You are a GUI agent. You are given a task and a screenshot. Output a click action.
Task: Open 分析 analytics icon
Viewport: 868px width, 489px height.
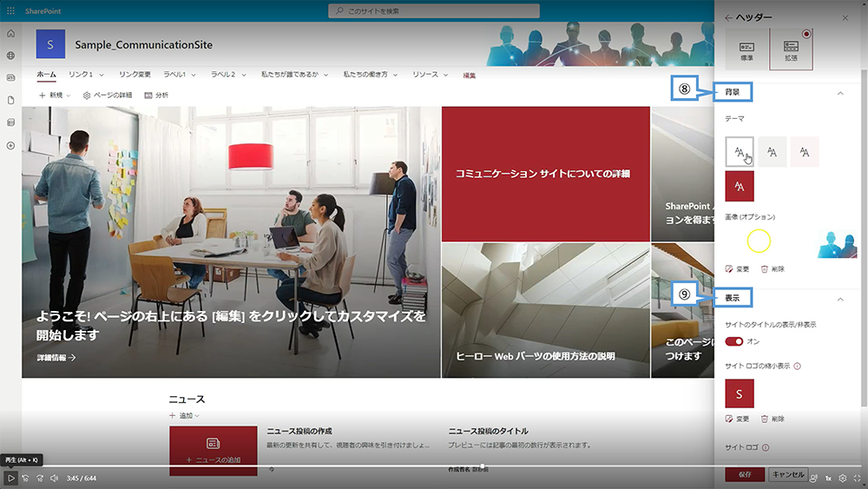(x=148, y=96)
